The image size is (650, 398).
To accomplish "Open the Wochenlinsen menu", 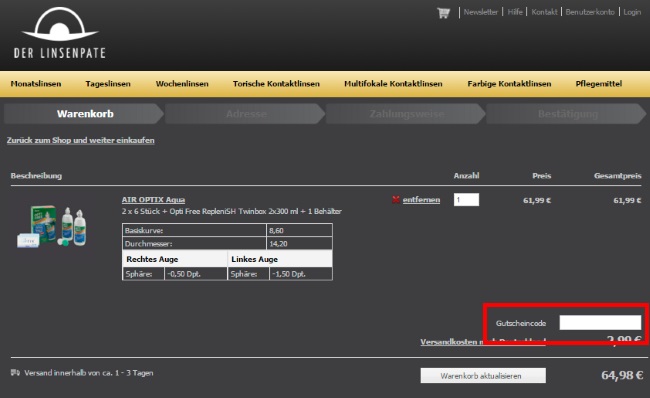I will click(x=182, y=84).
